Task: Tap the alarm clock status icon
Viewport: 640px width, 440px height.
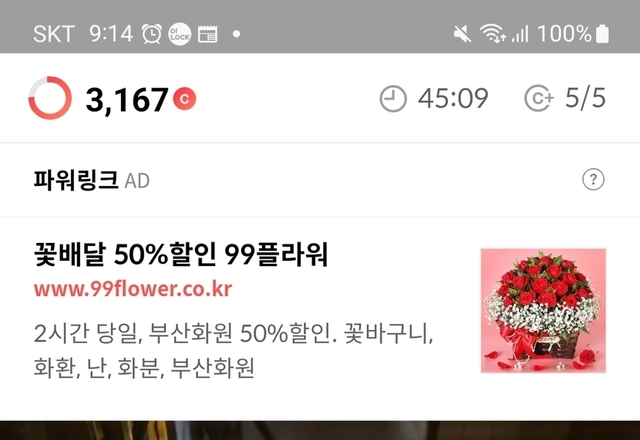Action: [x=152, y=33]
